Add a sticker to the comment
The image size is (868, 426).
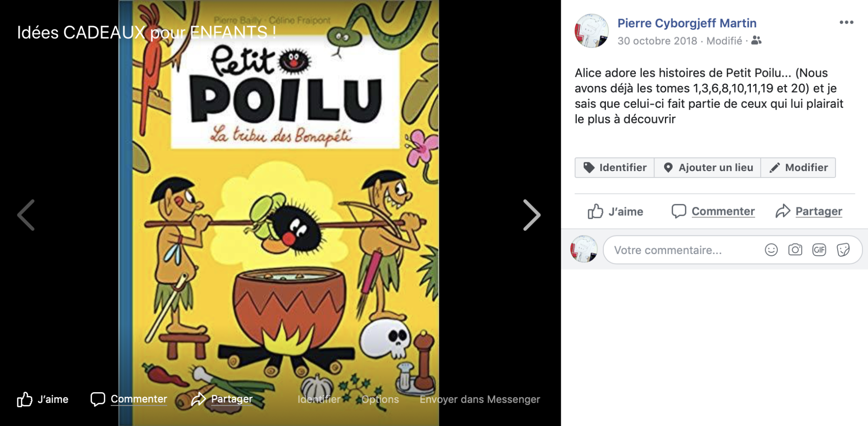(x=843, y=250)
